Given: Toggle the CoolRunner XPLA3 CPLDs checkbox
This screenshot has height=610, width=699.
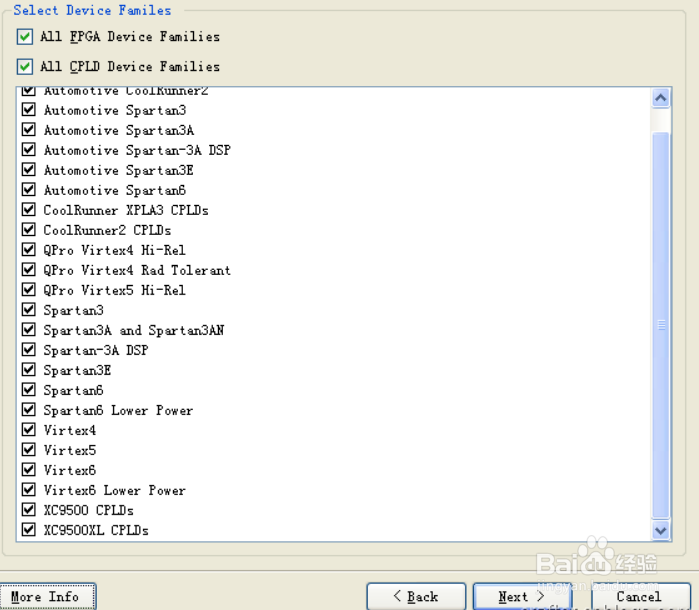Looking at the screenshot, I should pos(29,210).
